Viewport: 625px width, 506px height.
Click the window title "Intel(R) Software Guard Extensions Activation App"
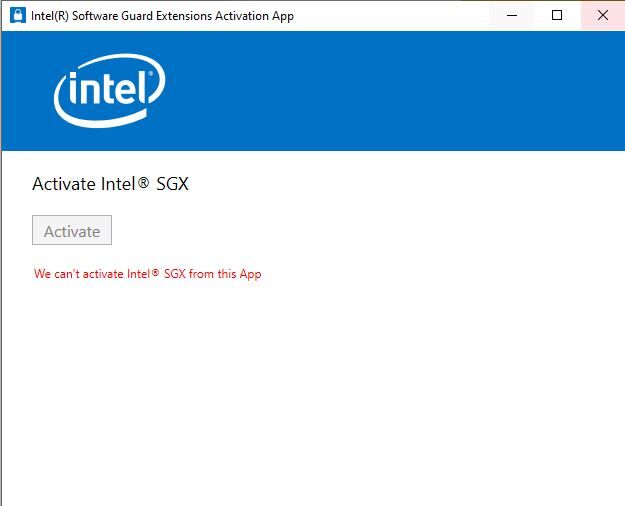pyautogui.click(x=162, y=16)
